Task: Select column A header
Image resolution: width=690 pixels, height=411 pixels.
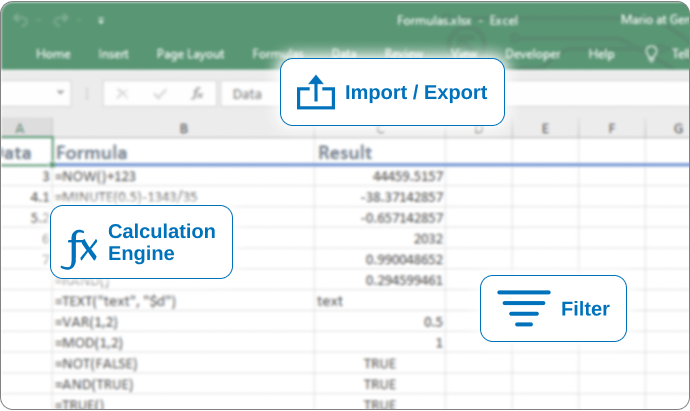Action: 26,128
